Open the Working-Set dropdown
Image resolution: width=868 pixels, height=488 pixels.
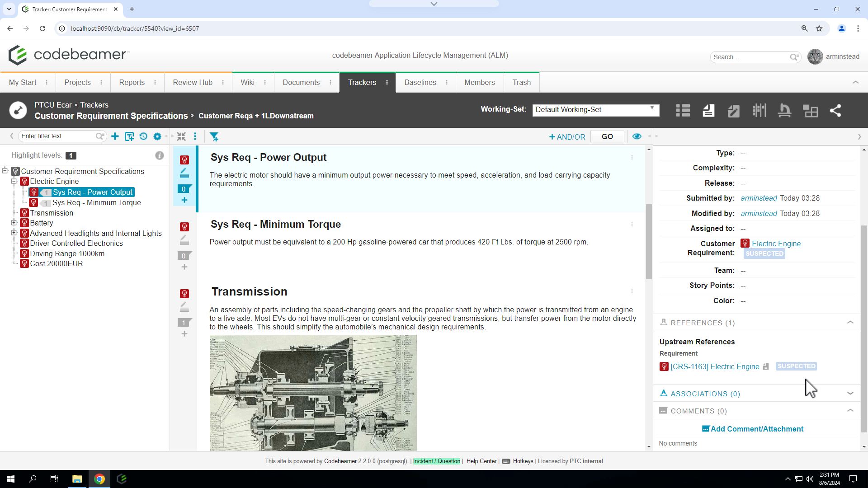pos(595,110)
